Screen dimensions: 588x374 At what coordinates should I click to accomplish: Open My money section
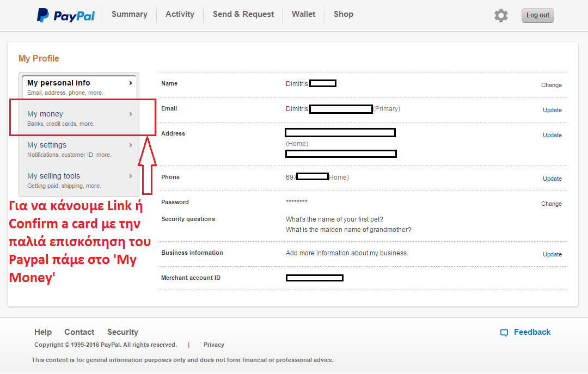80,118
